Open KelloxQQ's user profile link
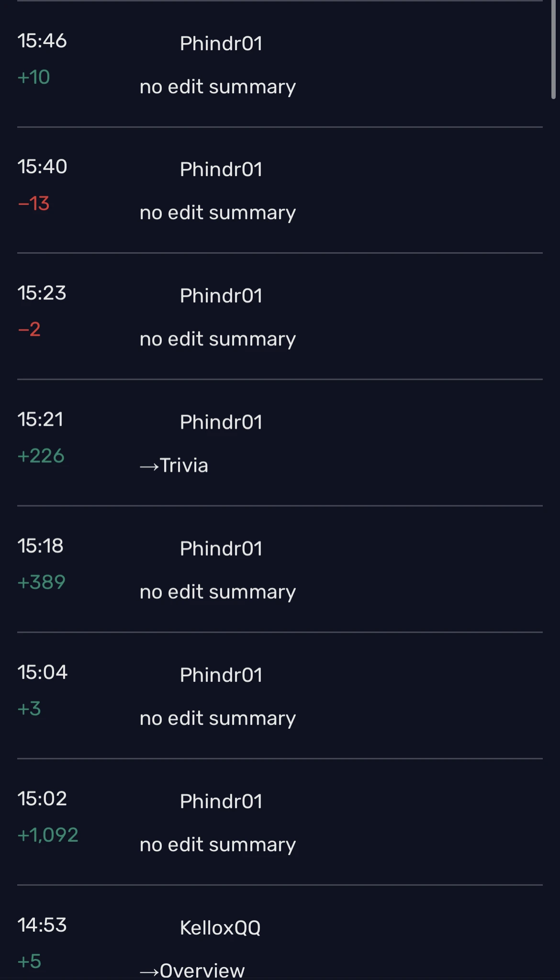 pyautogui.click(x=220, y=928)
